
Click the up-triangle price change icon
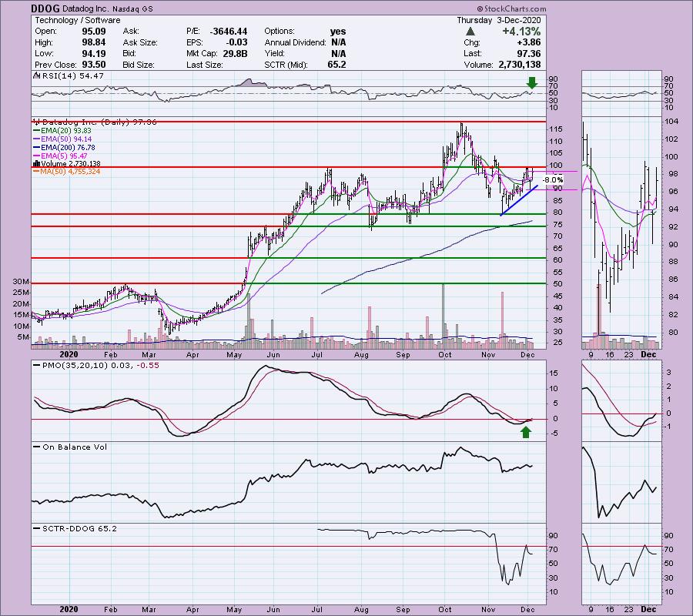[x=470, y=32]
